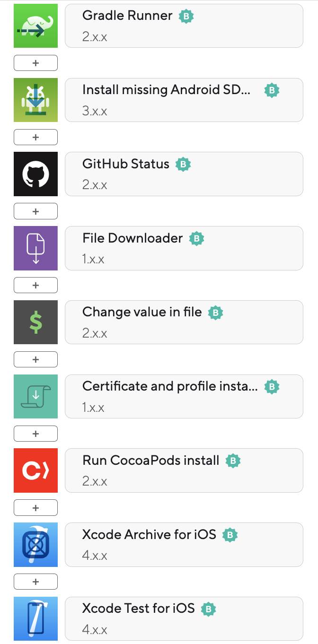
Task: Insert step after File Downloader
Action: coord(35,285)
